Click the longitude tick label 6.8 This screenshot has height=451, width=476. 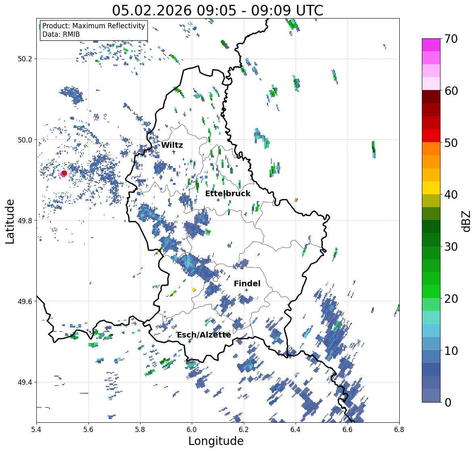click(399, 429)
